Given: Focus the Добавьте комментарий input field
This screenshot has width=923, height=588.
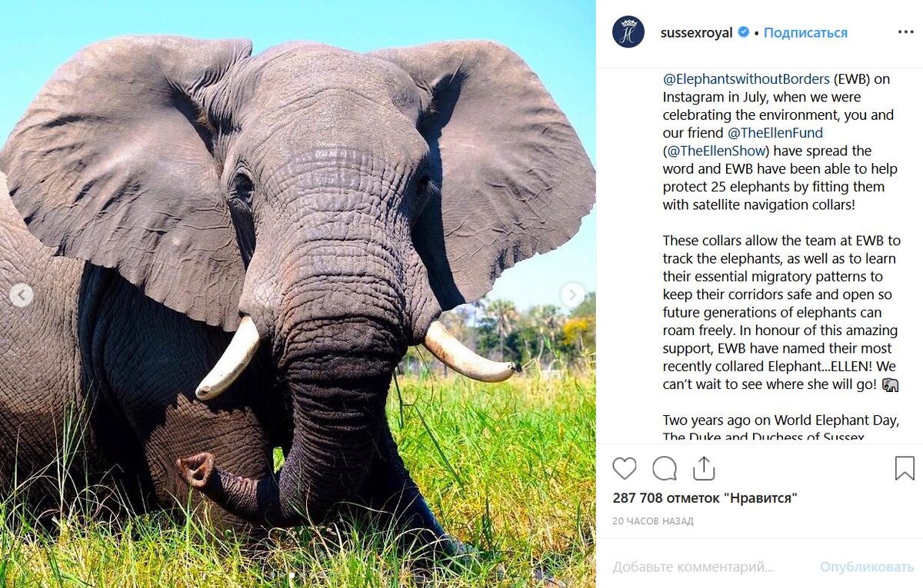Looking at the screenshot, I should coord(708,567).
